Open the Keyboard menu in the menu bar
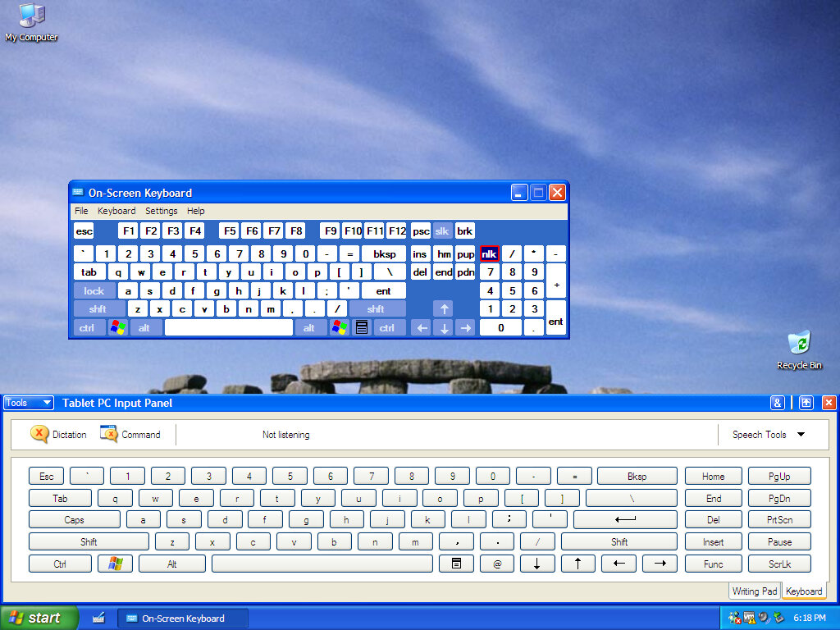This screenshot has width=840, height=630. point(116,211)
